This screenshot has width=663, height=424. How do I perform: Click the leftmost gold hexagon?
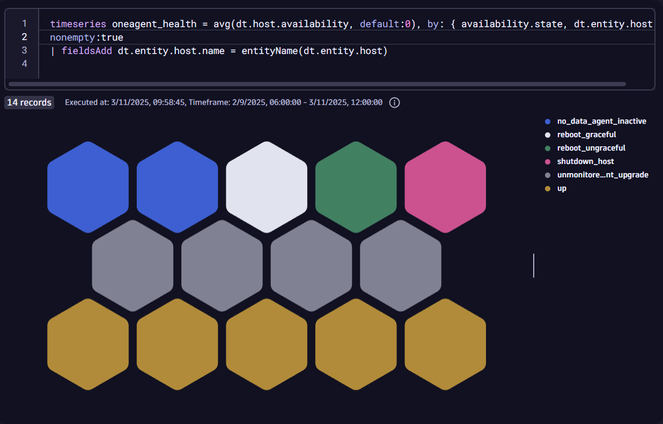coord(88,343)
